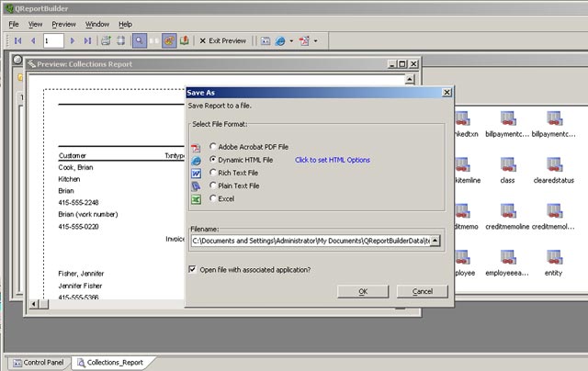The width and height of the screenshot is (588, 371).
Task: Jump to last page of preview
Action: [x=88, y=40]
